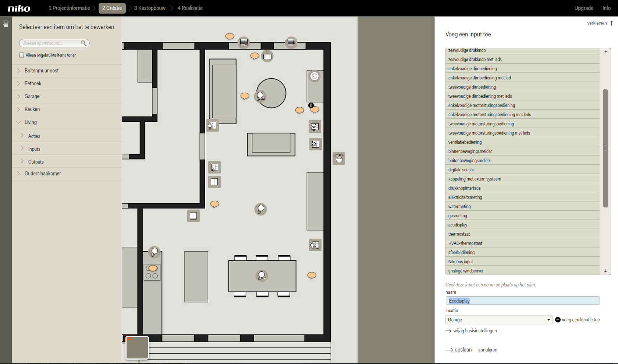
Task: Open the hamburger menu icon under the Niko logo
Action: [x=5, y=24]
